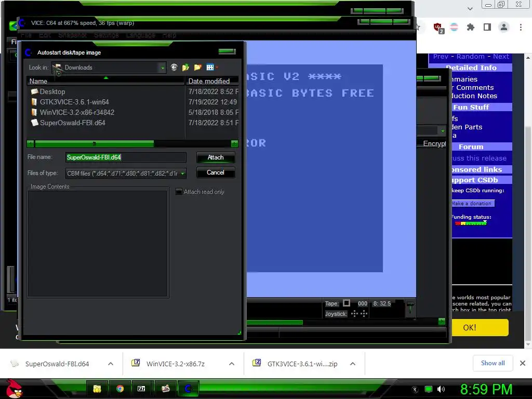Screen dimensions: 532x399
Task: Open the View menu grid icon
Action: pyautogui.click(x=210, y=67)
